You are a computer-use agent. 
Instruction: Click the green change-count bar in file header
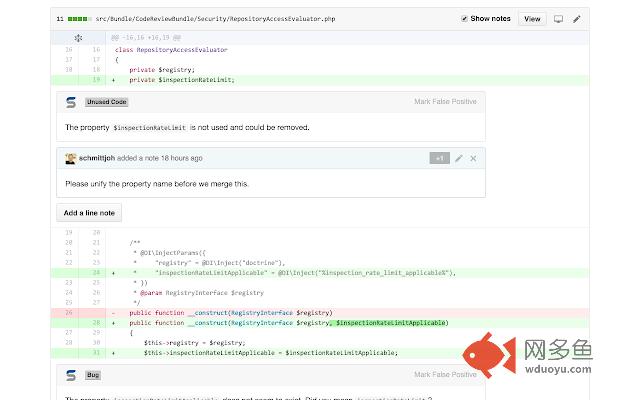(80, 19)
